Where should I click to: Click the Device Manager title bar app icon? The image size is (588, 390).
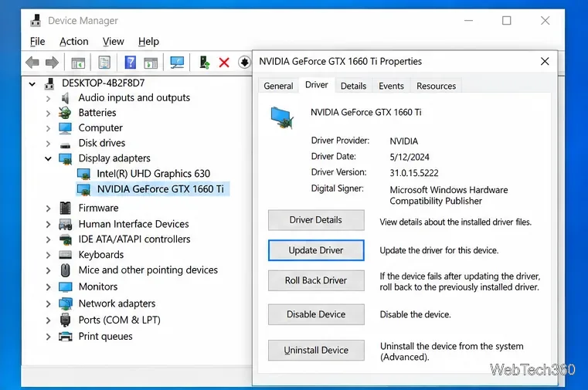[36, 21]
